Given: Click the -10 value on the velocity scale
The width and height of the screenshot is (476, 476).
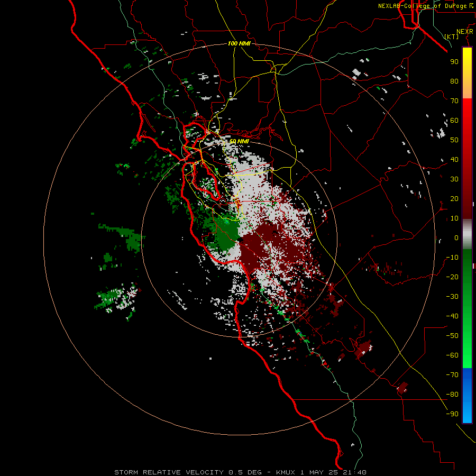Looking at the screenshot, I should coord(452,258).
